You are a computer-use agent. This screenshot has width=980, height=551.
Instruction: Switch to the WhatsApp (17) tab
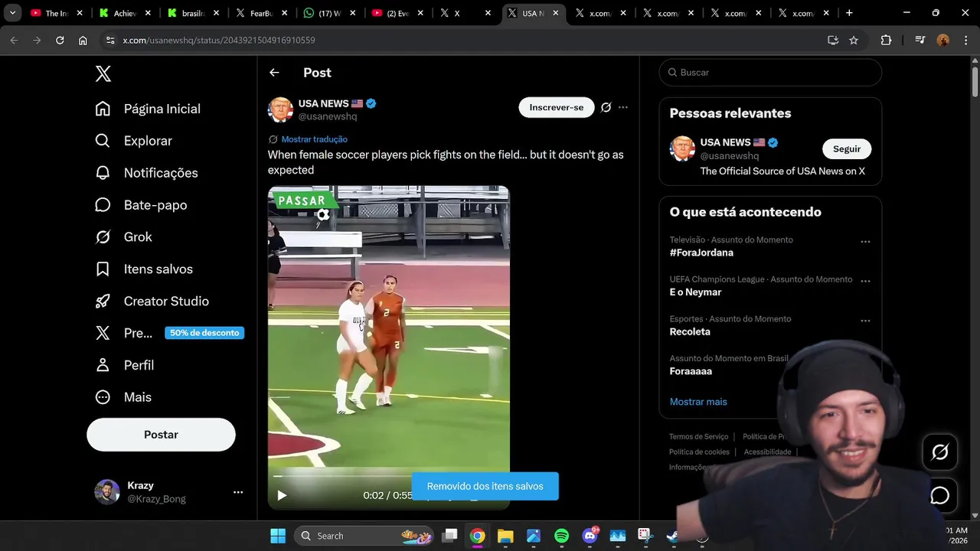329,13
